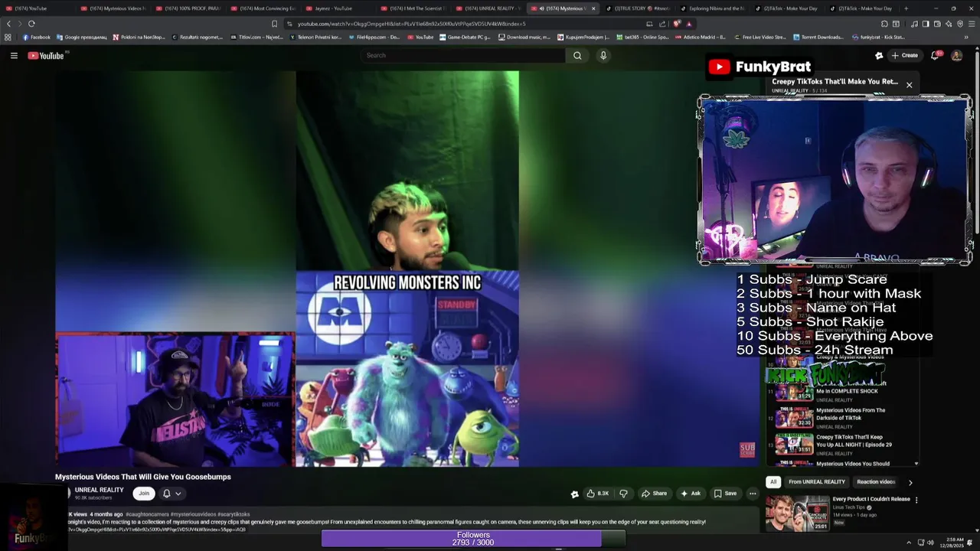Select the All filter chip
980x551 pixels.
point(773,482)
